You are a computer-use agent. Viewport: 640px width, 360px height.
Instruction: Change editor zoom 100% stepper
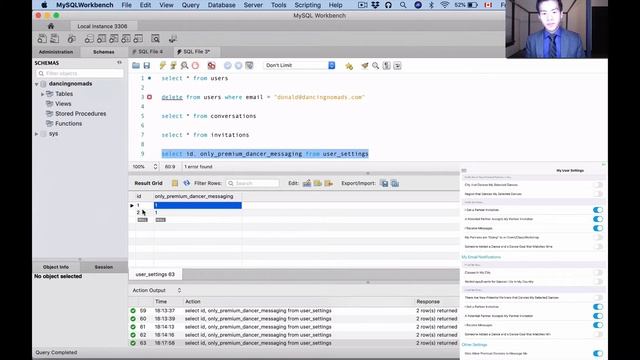[x=155, y=167]
